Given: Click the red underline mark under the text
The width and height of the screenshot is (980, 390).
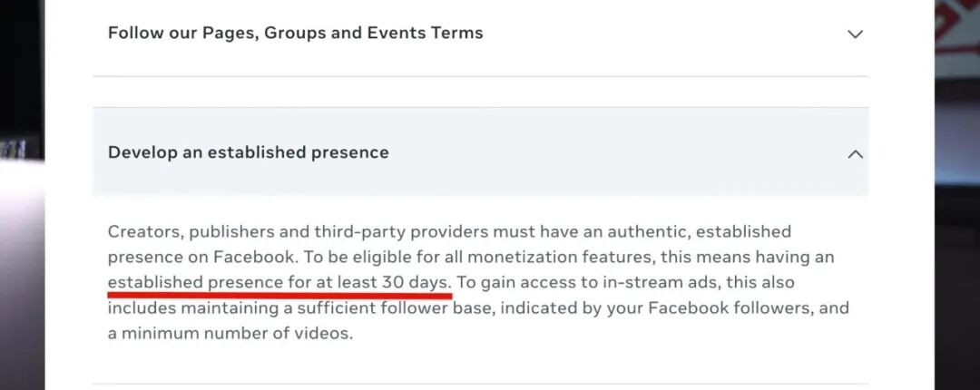Looking at the screenshot, I should pos(279,294).
